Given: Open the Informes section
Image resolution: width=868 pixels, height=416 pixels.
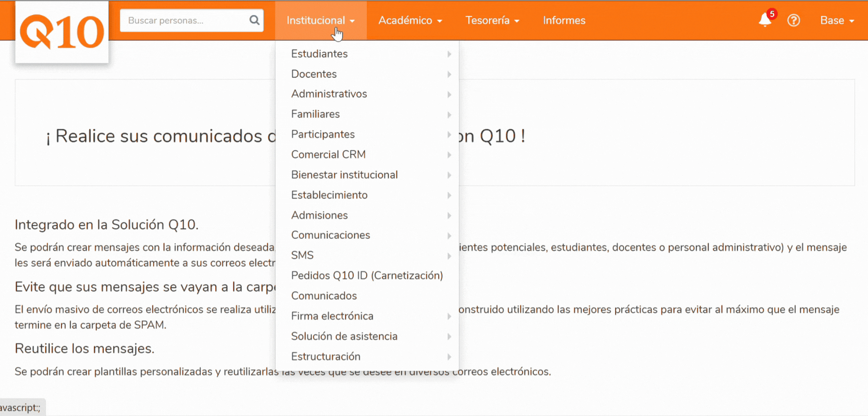Looking at the screenshot, I should [564, 20].
